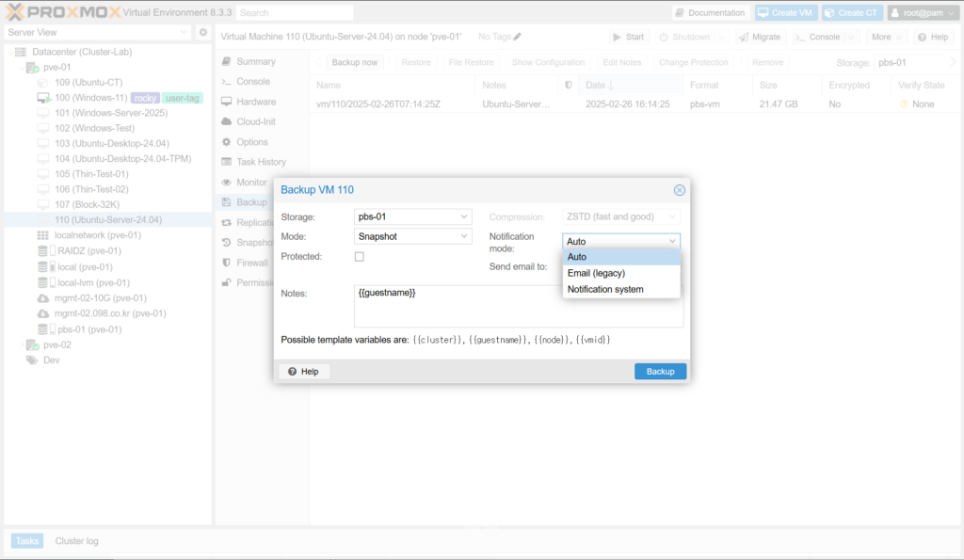Viewport: 964px width, 560px height.
Task: Click the pencil icon next to No Tags
Action: coord(517,37)
